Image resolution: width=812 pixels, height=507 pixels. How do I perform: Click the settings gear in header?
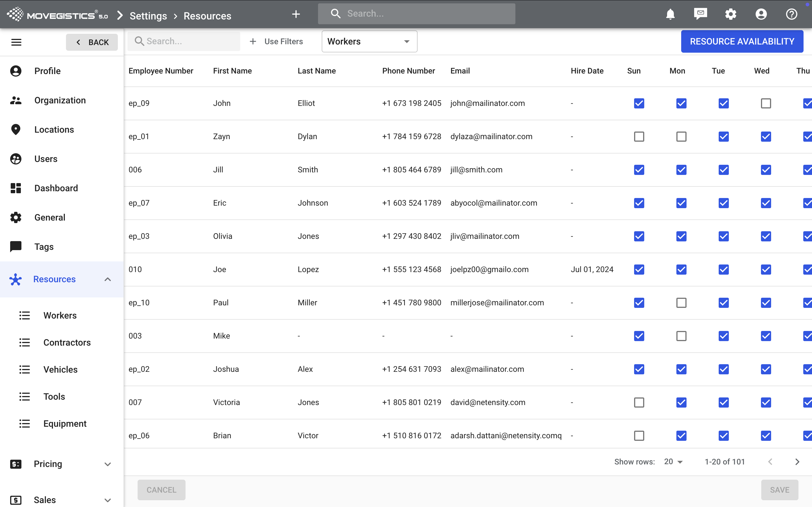pos(731,14)
